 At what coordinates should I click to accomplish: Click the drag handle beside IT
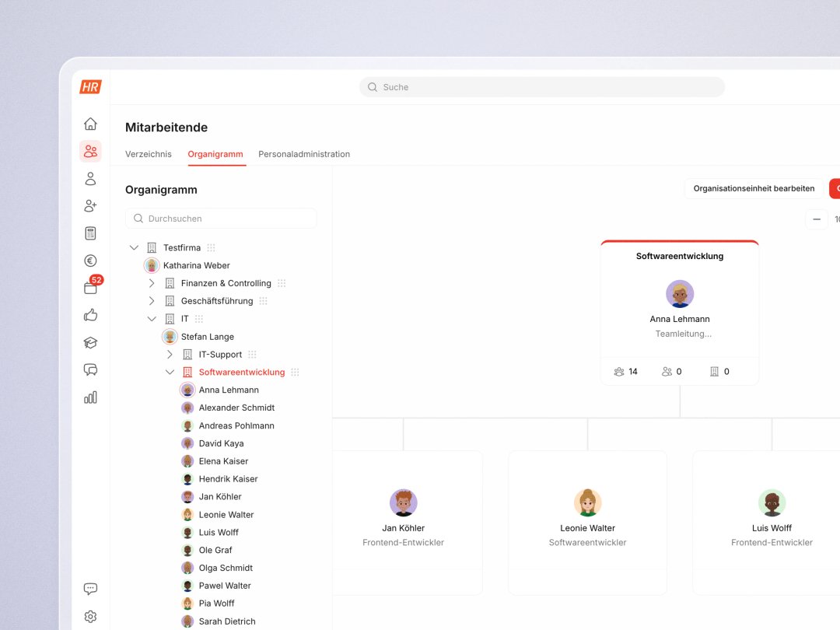(199, 319)
